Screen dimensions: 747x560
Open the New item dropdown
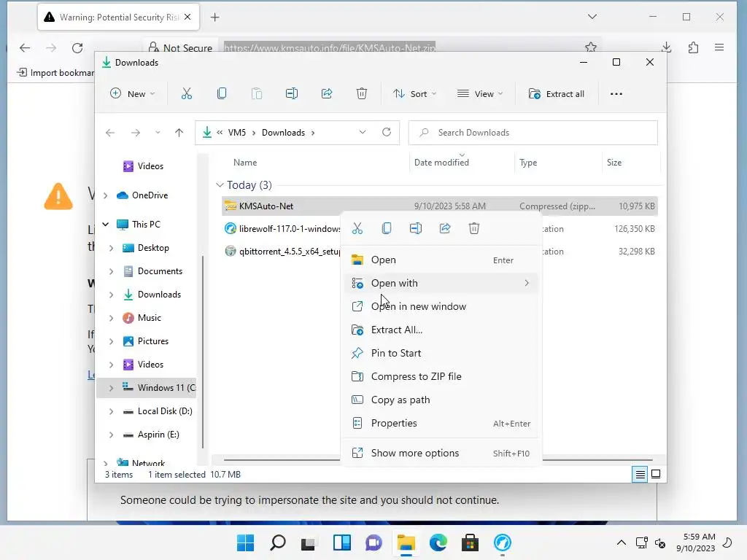(133, 94)
